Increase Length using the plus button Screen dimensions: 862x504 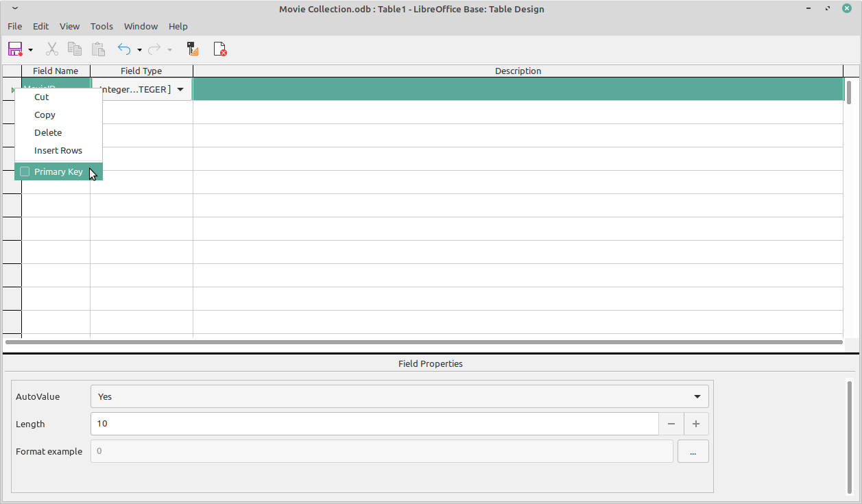696,424
